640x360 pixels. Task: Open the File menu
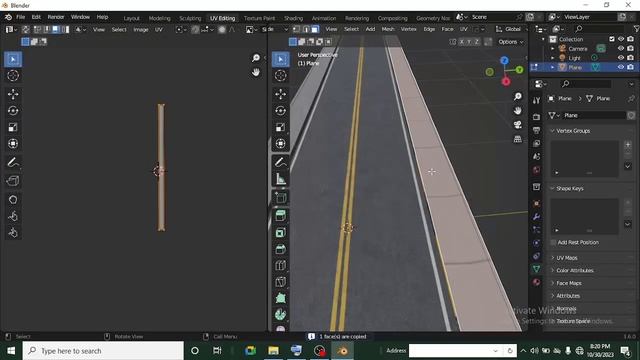coord(20,17)
